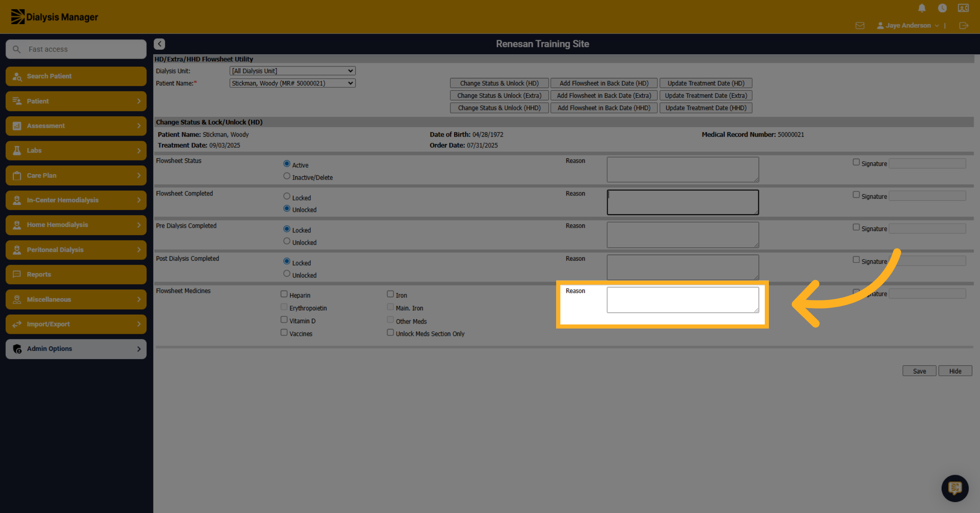Click the Save button

(919, 371)
